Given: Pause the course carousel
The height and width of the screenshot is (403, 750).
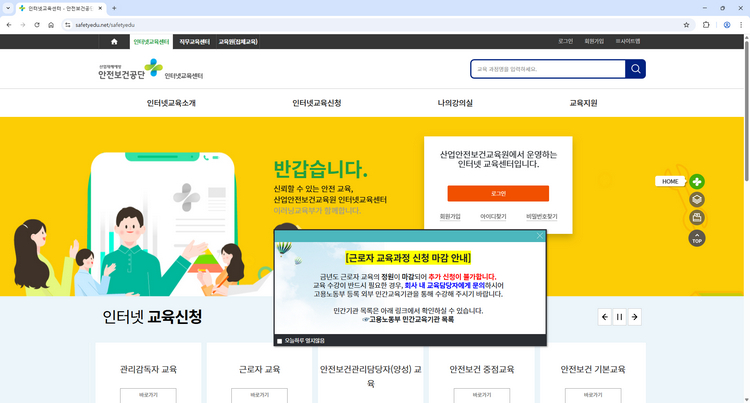Looking at the screenshot, I should click(x=619, y=317).
